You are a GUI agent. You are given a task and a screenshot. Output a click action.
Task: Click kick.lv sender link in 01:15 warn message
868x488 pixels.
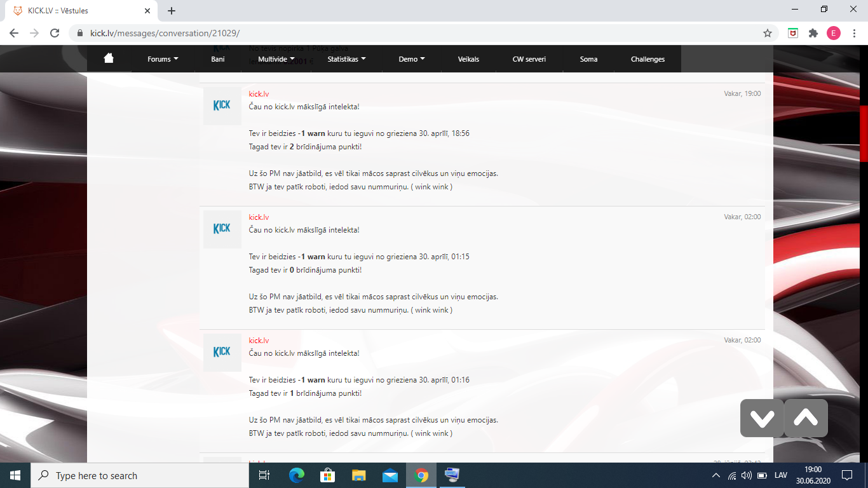click(x=259, y=217)
